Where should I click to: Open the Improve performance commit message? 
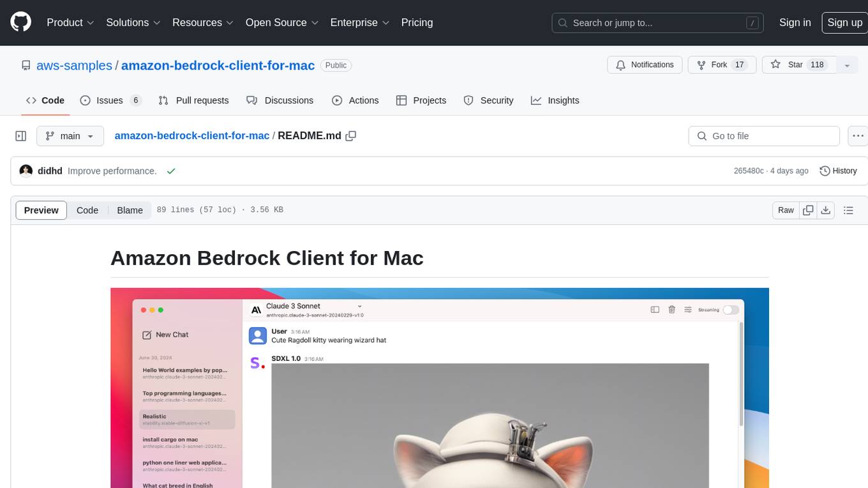click(x=112, y=171)
